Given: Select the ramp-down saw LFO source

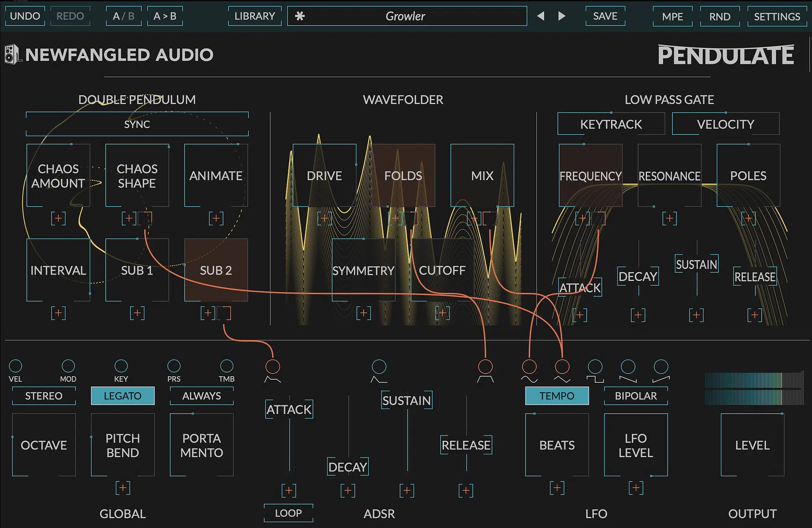Looking at the screenshot, I should (628, 367).
